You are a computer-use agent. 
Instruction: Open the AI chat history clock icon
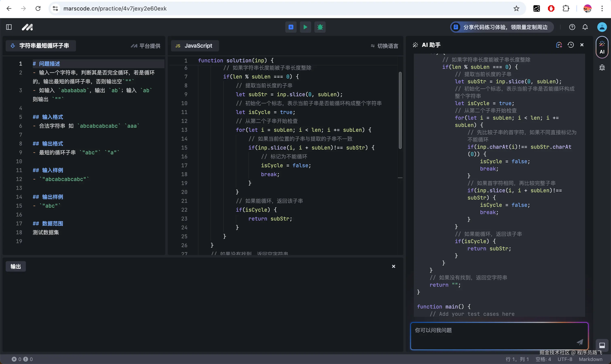pos(570,45)
